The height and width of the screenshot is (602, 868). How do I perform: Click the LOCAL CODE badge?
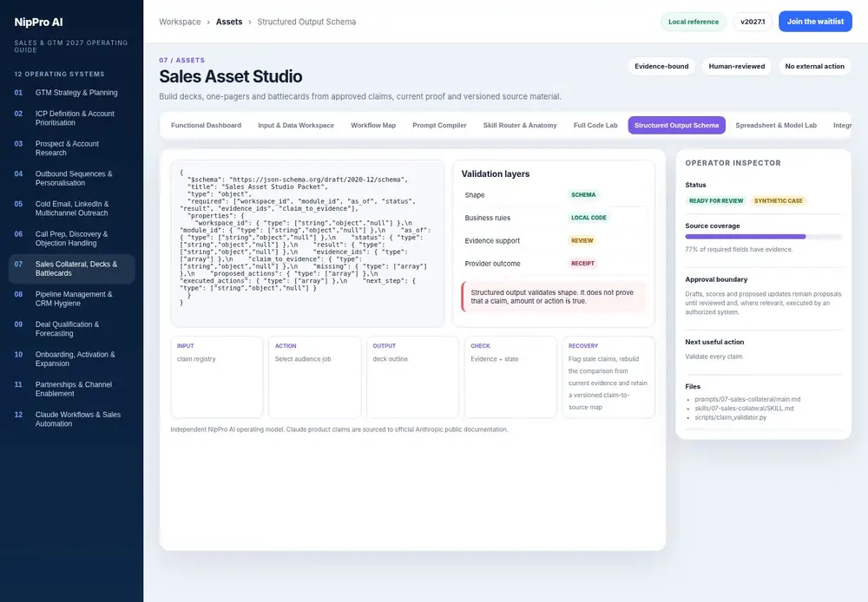(589, 218)
